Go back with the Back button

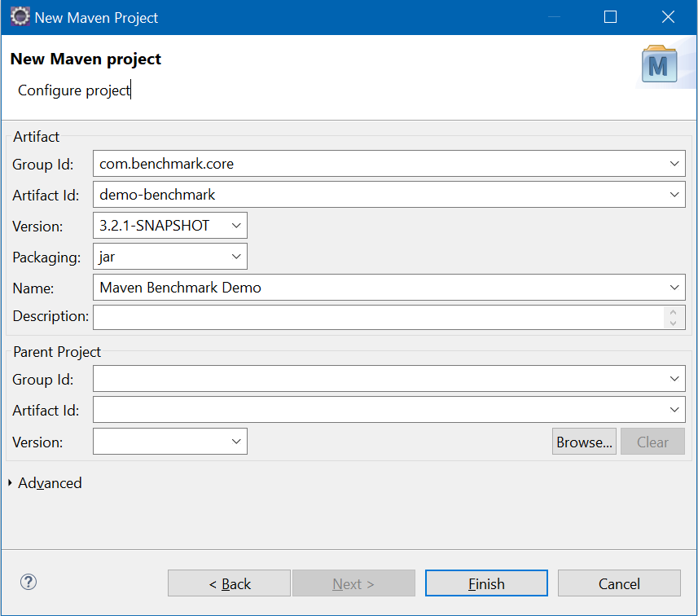(x=229, y=583)
